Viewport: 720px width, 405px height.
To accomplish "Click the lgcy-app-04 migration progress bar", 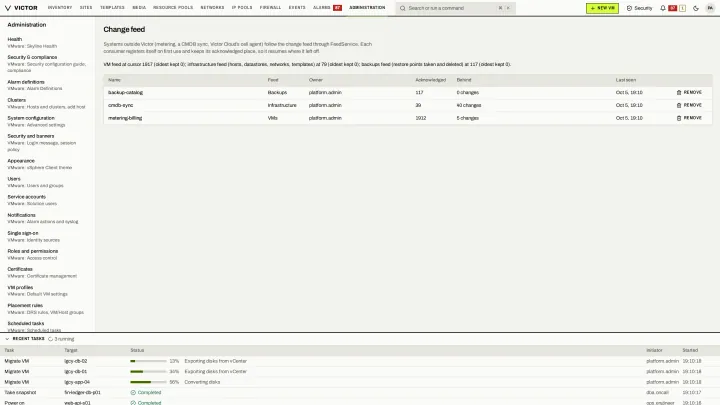I will [x=148, y=382].
